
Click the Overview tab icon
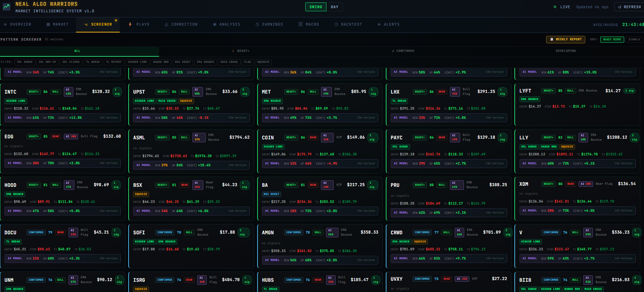[x=5, y=25]
